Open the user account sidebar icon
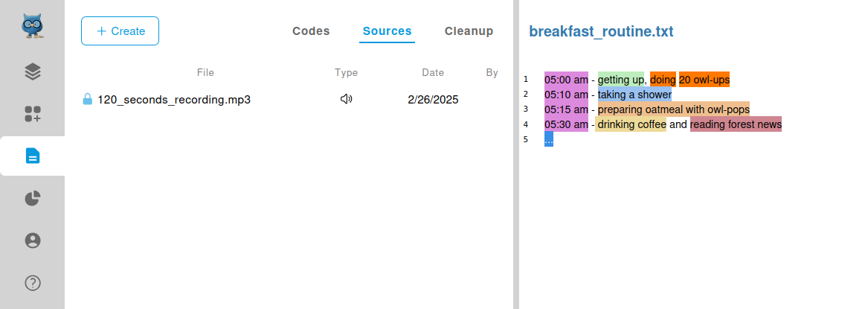The height and width of the screenshot is (309, 868). pos(32,240)
